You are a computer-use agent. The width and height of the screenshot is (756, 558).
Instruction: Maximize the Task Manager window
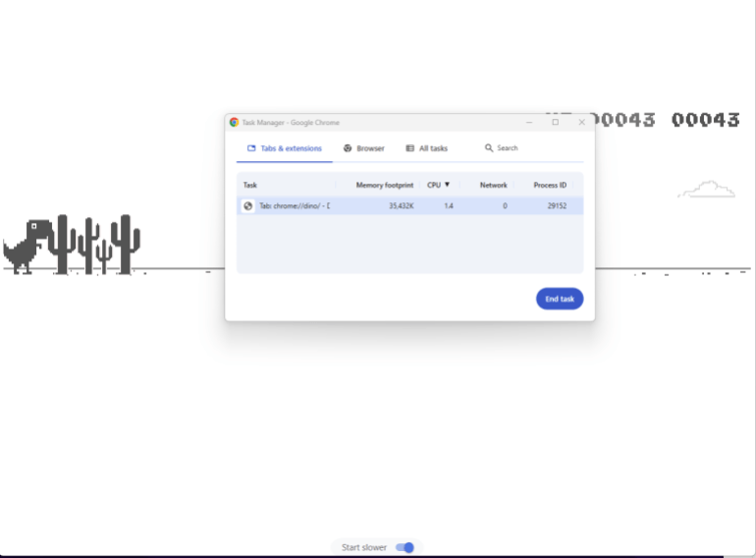[556, 123]
